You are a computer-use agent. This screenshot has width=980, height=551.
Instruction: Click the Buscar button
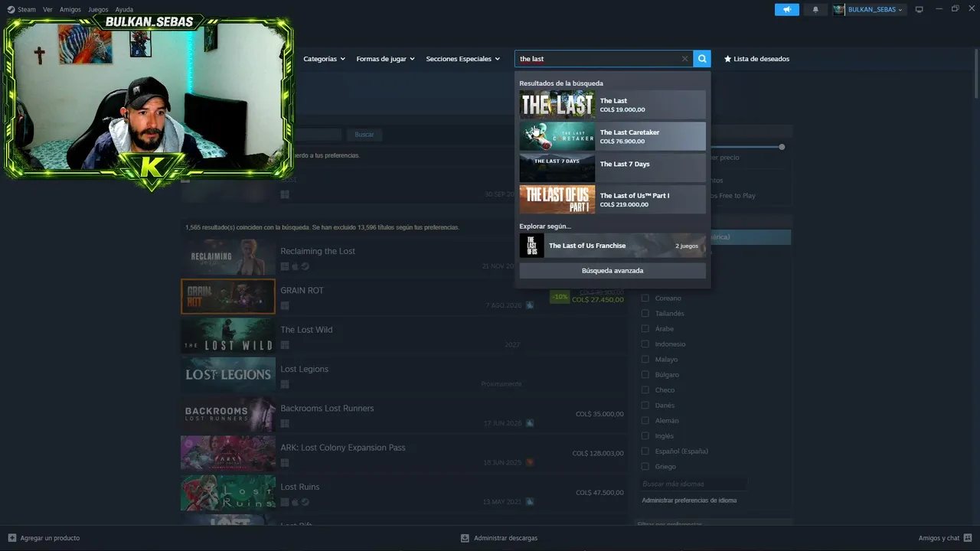coord(364,135)
